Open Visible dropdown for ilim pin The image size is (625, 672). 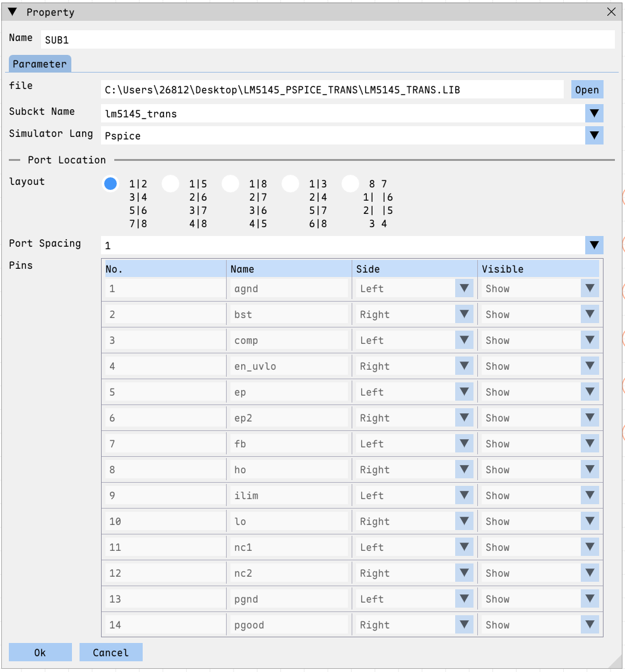(590, 495)
